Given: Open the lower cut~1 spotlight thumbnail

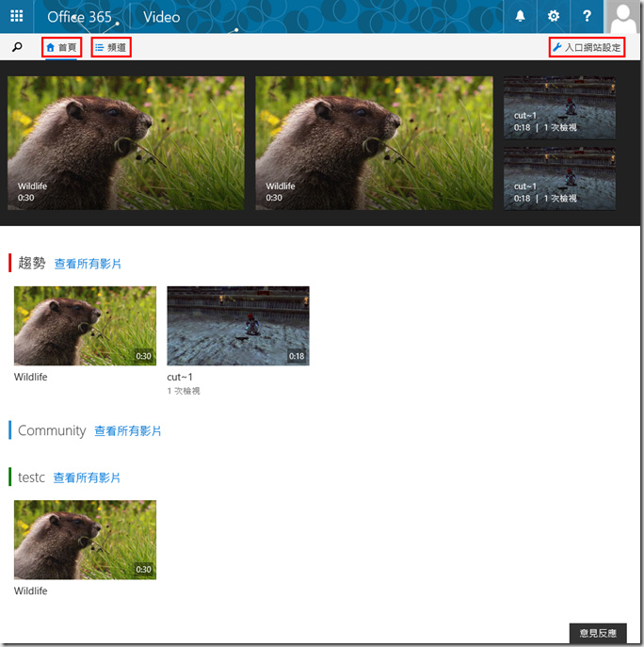Looking at the screenshot, I should (x=559, y=178).
